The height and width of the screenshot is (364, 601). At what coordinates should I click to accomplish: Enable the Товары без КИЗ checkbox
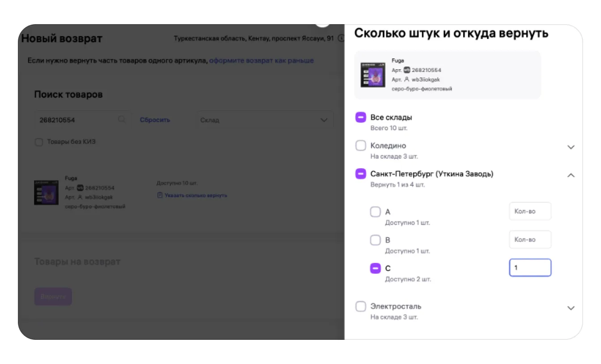click(39, 142)
